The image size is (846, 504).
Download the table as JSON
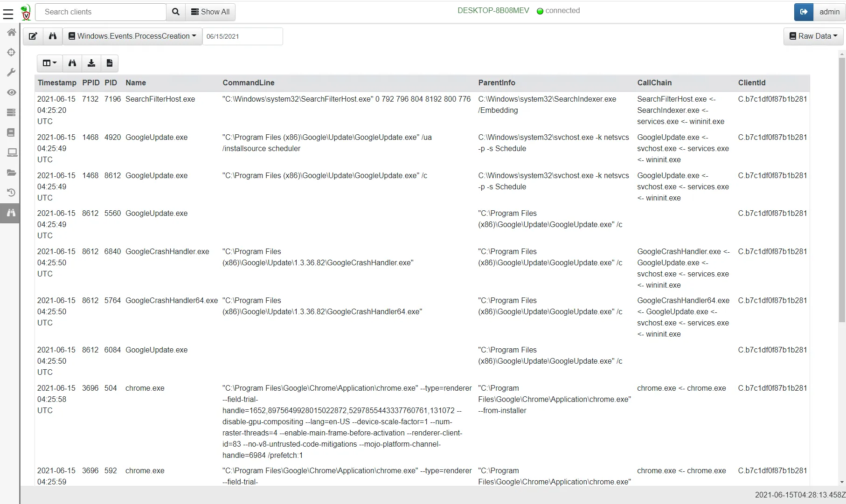91,63
